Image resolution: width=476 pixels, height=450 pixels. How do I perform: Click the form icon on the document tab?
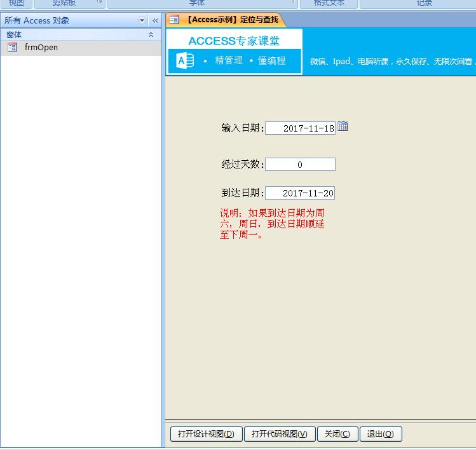coord(174,20)
